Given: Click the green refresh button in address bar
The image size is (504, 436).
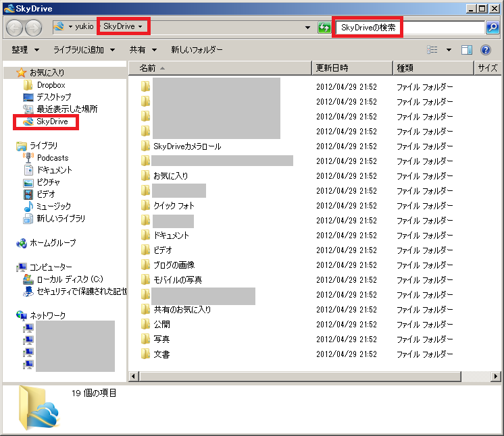Looking at the screenshot, I should (325, 28).
